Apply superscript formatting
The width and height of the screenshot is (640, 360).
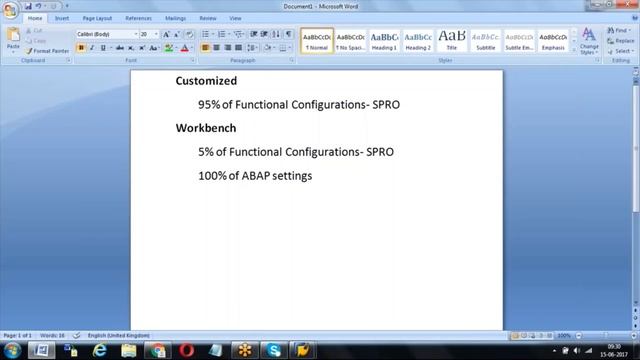142,48
